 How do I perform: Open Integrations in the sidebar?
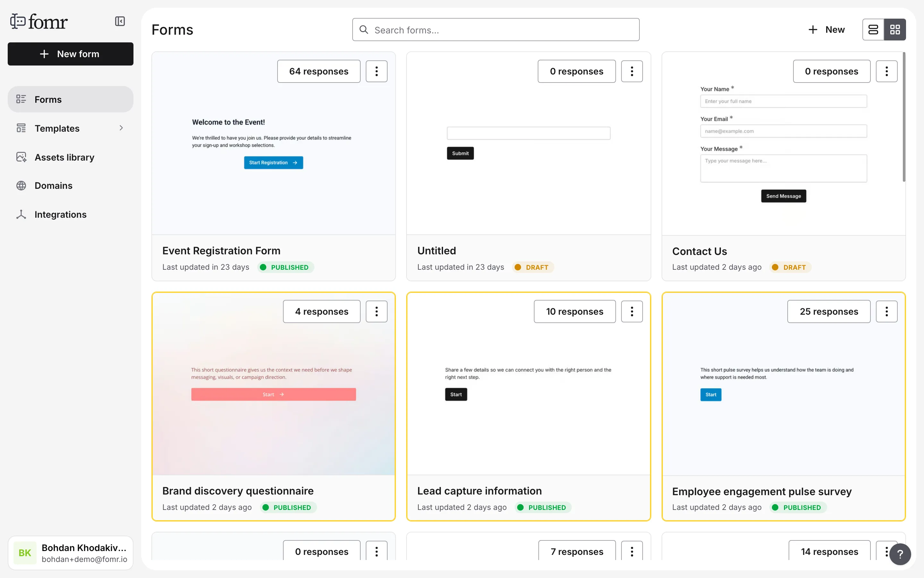(x=71, y=215)
